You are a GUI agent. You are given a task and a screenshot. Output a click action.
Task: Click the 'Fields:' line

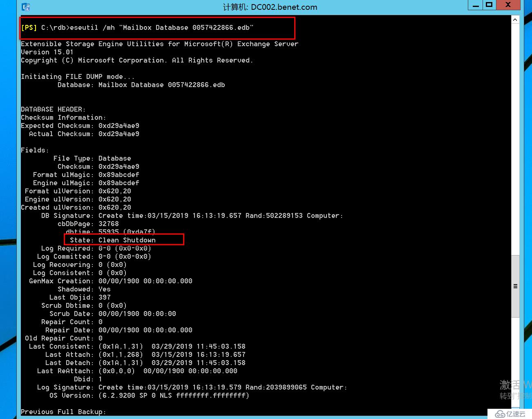pyautogui.click(x=35, y=150)
